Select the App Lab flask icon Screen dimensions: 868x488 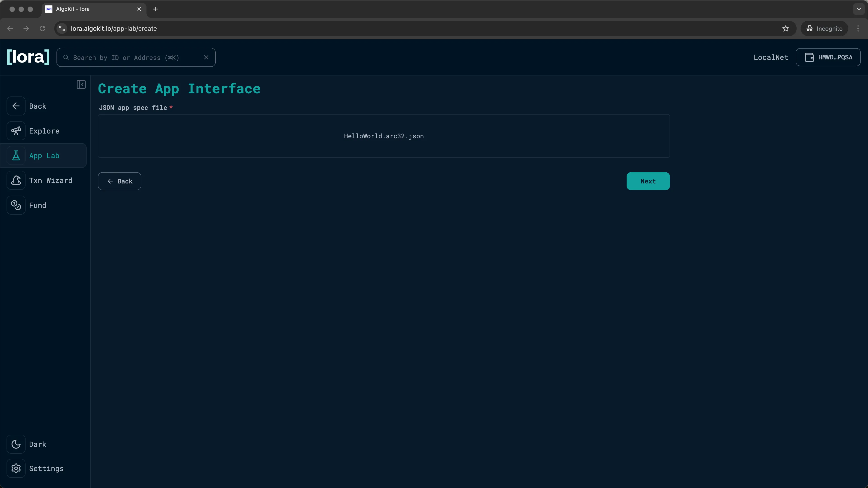(x=16, y=155)
